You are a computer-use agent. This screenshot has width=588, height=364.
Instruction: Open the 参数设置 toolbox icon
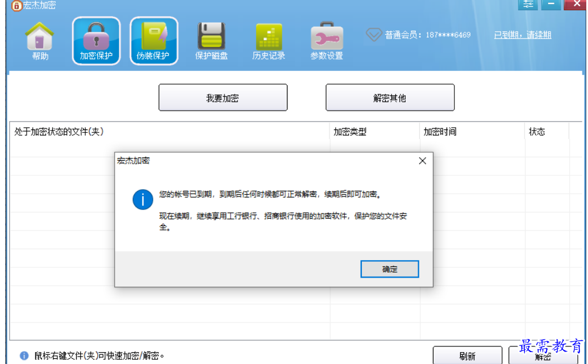point(327,40)
